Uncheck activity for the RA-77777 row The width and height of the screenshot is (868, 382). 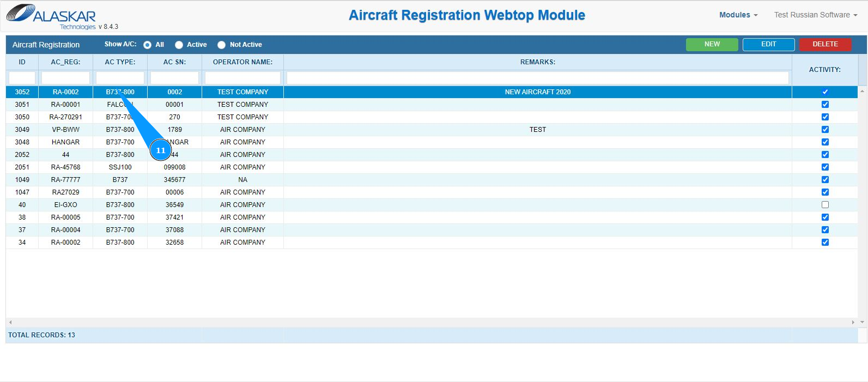click(x=825, y=180)
